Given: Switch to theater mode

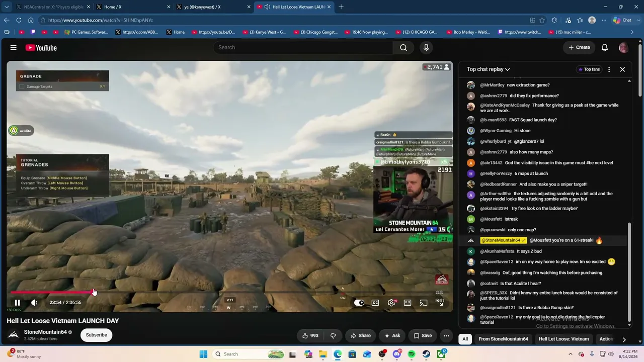Looking at the screenshot, I should point(408,303).
